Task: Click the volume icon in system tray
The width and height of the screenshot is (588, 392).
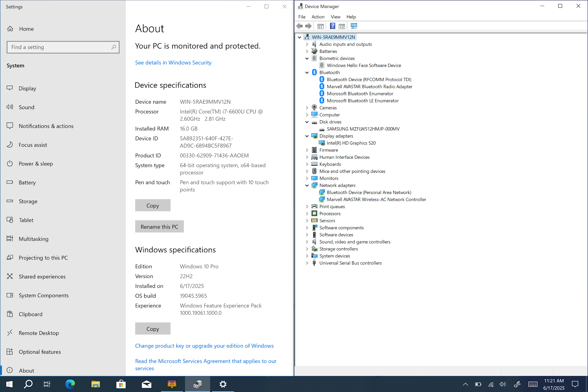Action: [x=503, y=384]
